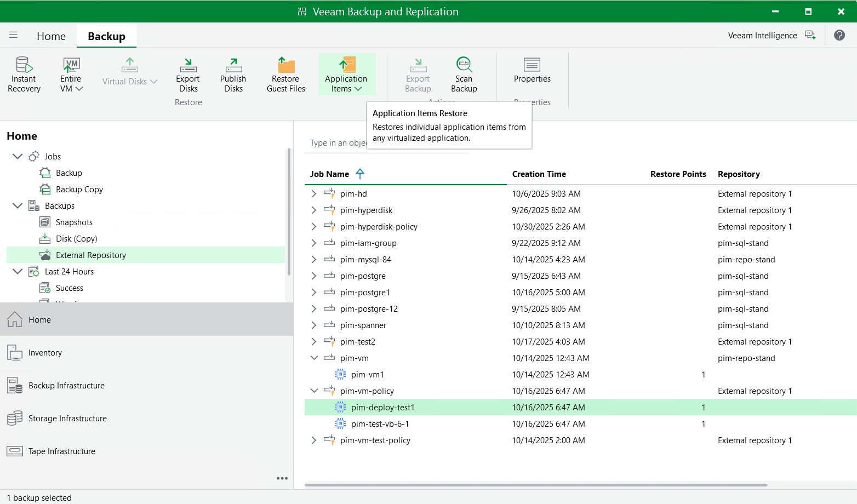Select the pim-hyperdisk backup row
The width and height of the screenshot is (857, 504).
tap(580, 210)
